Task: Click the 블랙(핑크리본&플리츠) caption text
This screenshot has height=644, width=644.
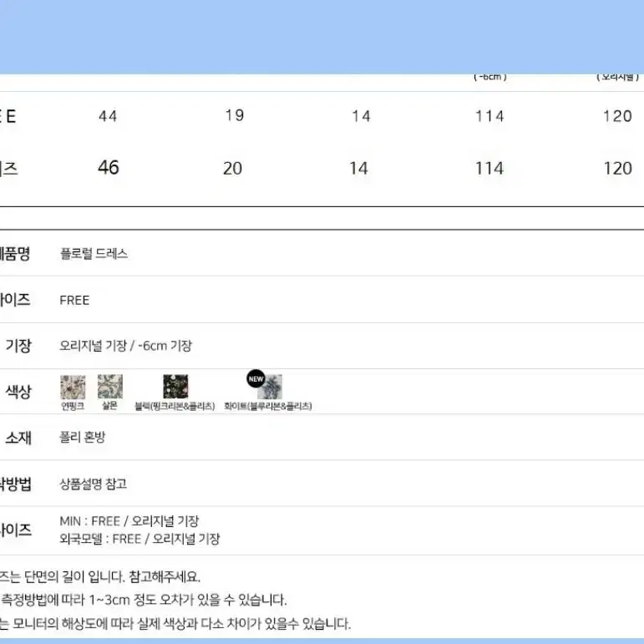Action: coord(175,406)
